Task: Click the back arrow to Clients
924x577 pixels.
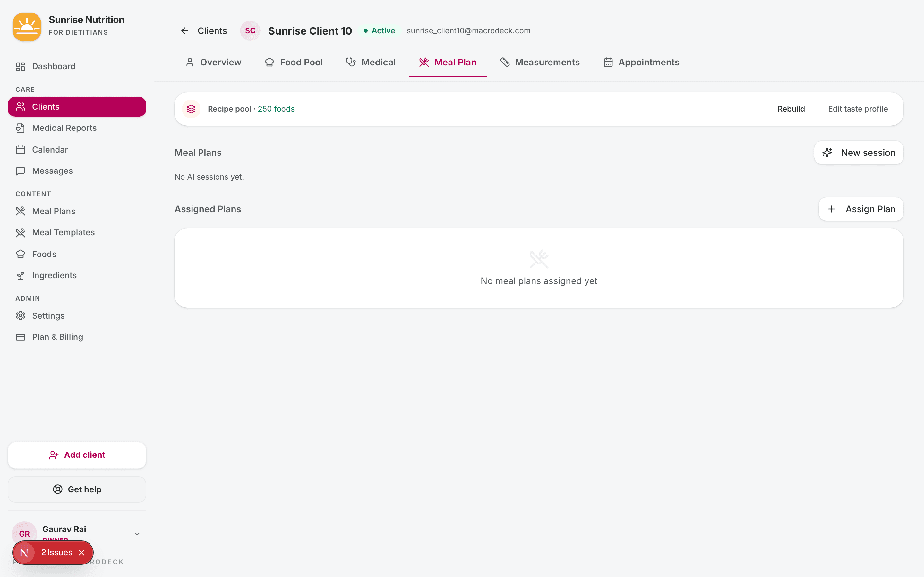Action: click(x=185, y=30)
